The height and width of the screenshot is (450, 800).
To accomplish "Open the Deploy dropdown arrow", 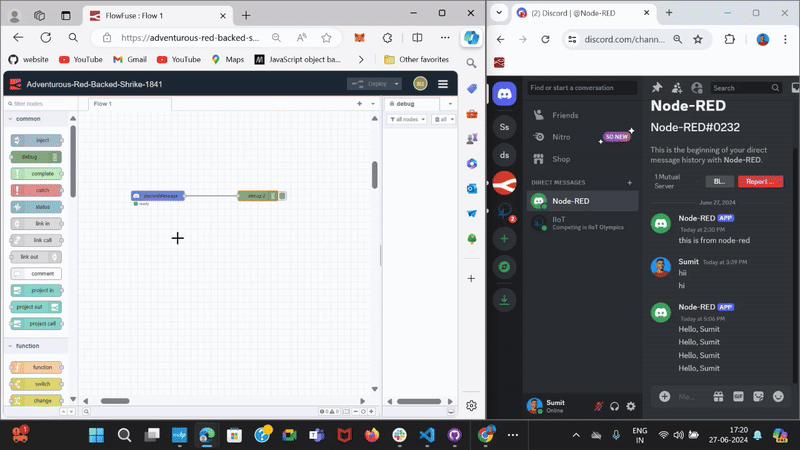I will click(396, 83).
